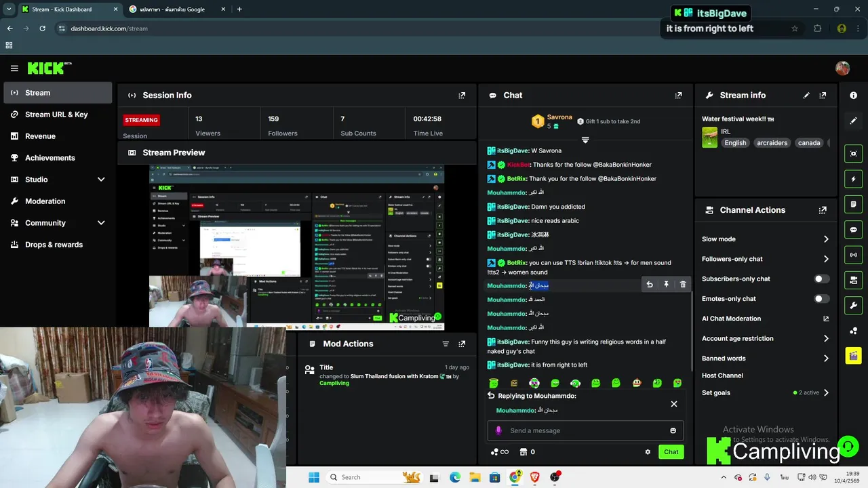Image resolution: width=868 pixels, height=488 pixels.
Task: Open the Achievements page
Action: click(x=58, y=158)
